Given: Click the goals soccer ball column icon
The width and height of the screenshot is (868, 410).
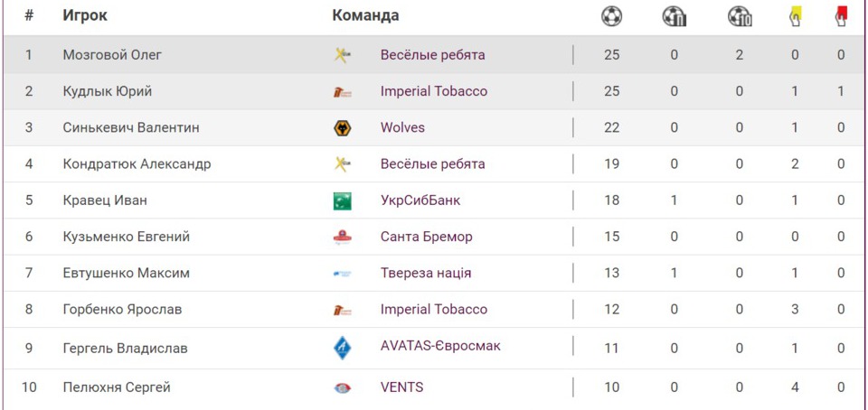Looking at the screenshot, I should [612, 15].
